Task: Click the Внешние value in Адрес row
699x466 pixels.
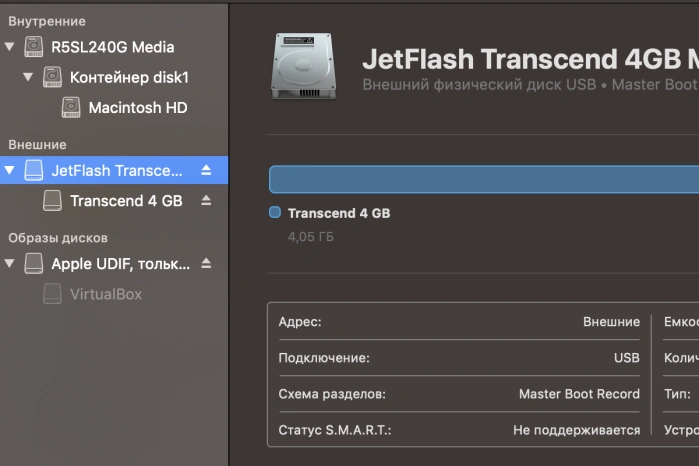Action: [x=612, y=322]
